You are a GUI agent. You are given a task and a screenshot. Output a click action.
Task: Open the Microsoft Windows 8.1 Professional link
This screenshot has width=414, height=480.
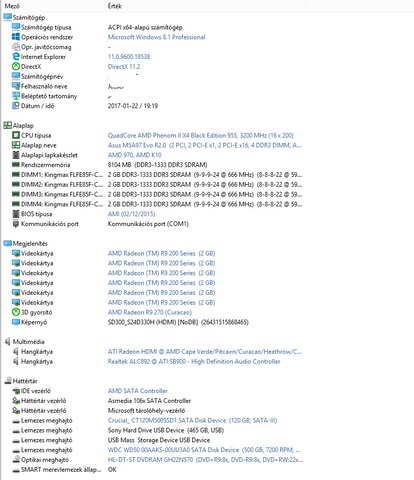(x=156, y=37)
